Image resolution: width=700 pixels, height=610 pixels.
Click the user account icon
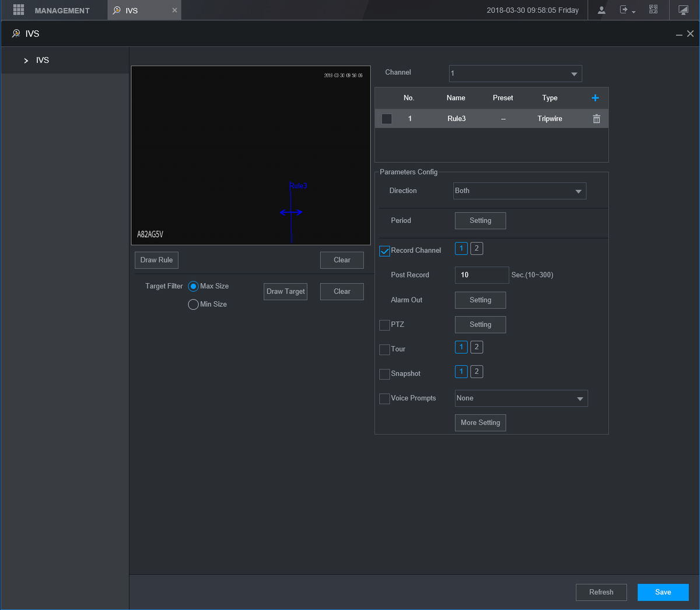[601, 10]
